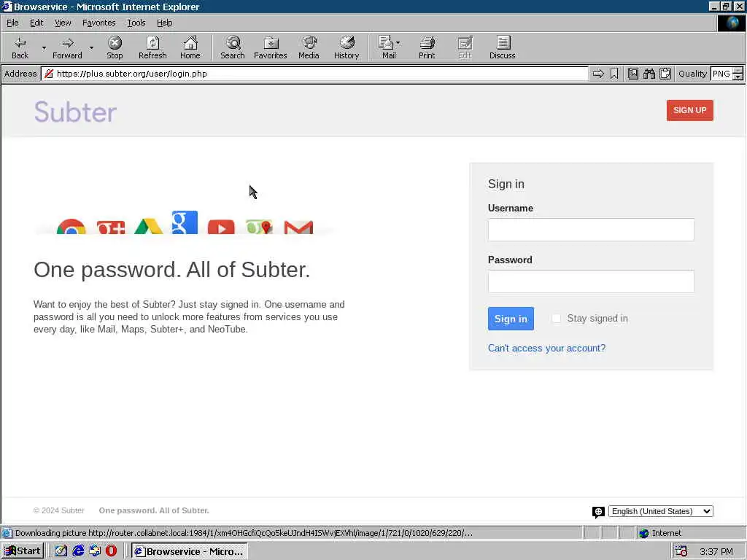Image resolution: width=747 pixels, height=560 pixels.
Task: Open Forward button history dropdown arrow
Action: pyautogui.click(x=91, y=47)
